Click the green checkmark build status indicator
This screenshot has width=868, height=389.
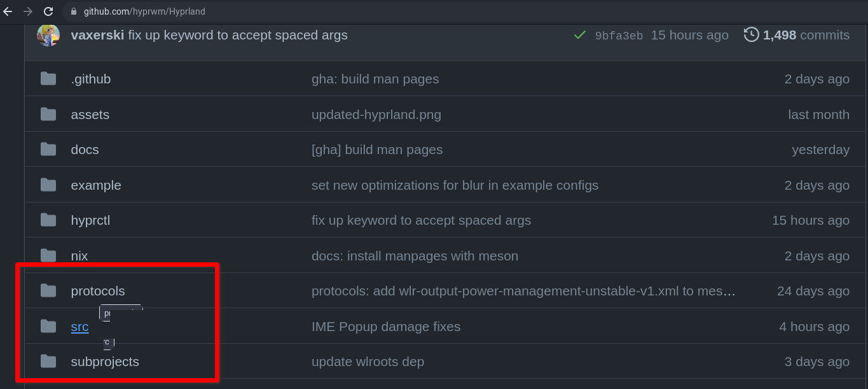[x=579, y=35]
